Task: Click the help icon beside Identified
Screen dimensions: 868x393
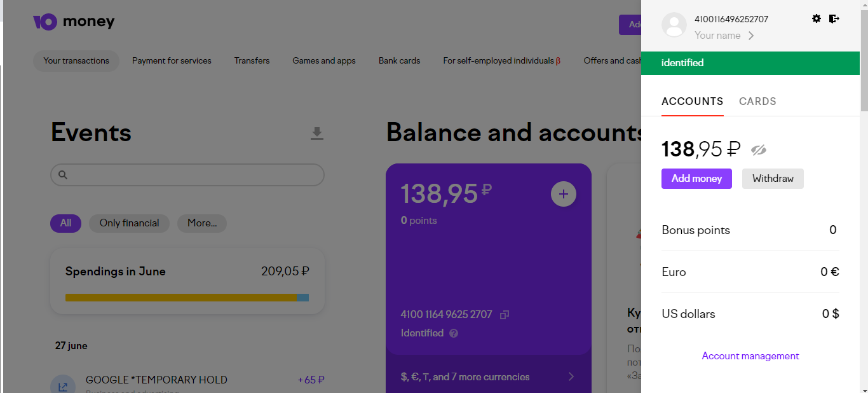Action: (454, 333)
